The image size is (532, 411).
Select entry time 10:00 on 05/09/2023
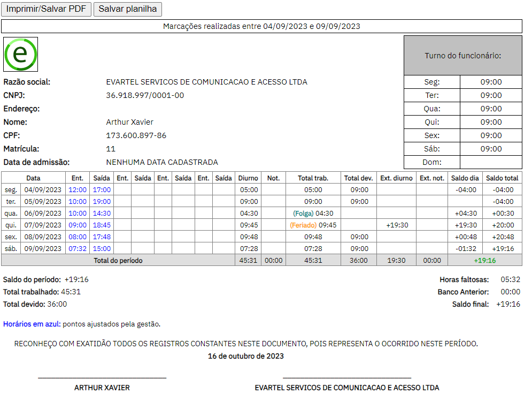pyautogui.click(x=78, y=201)
